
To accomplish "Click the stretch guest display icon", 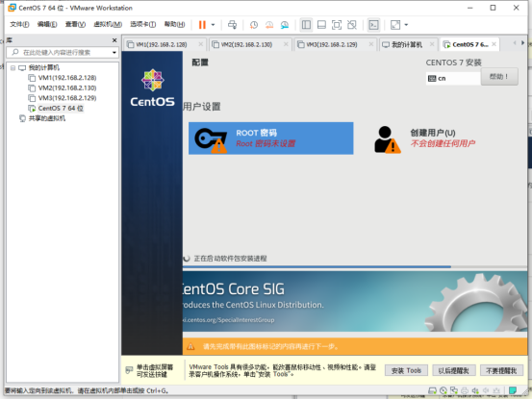I will click(x=395, y=25).
